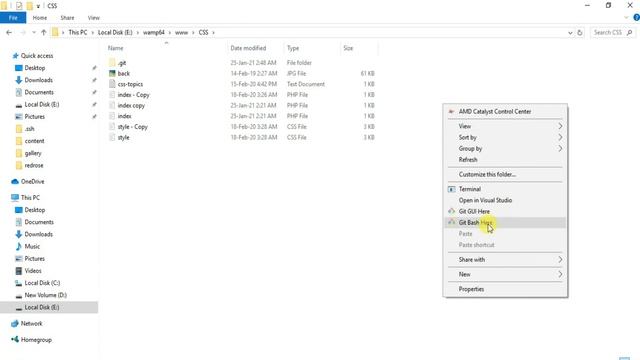Select Pictures under This PC
Screen dimensions: 640x360
click(34, 259)
